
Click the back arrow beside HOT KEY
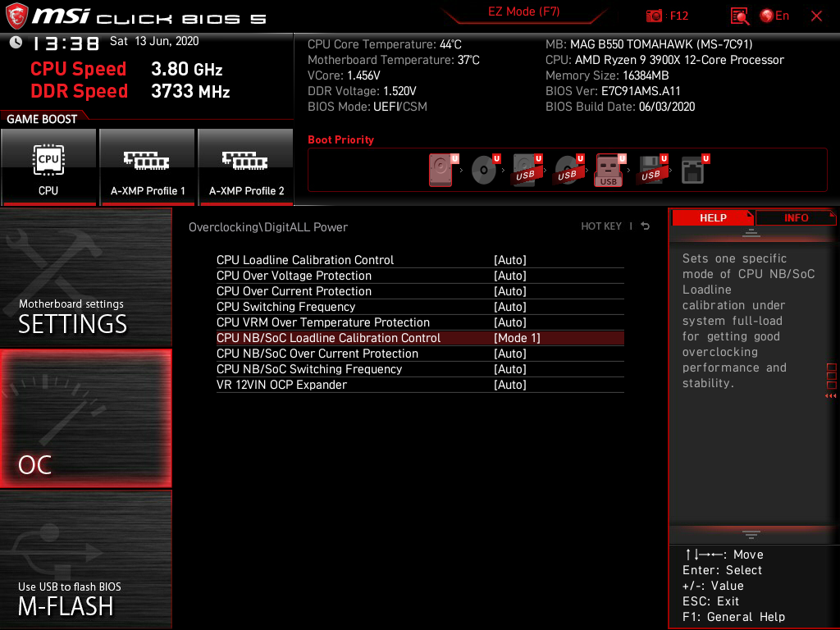point(646,226)
